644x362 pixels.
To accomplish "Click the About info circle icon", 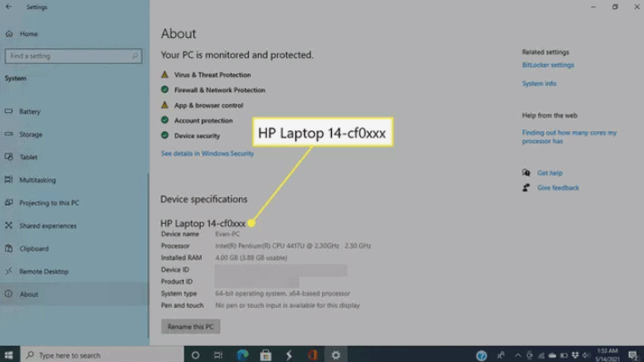I will [9, 294].
